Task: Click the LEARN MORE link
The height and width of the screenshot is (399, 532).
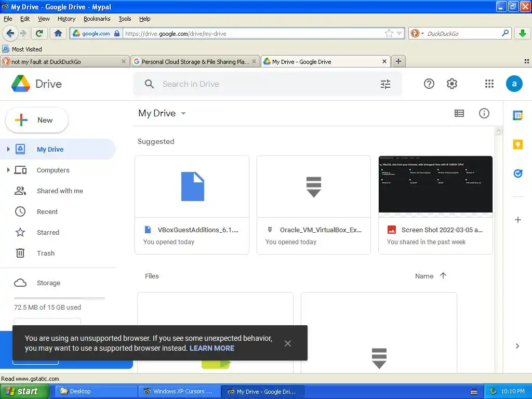Action: point(212,348)
